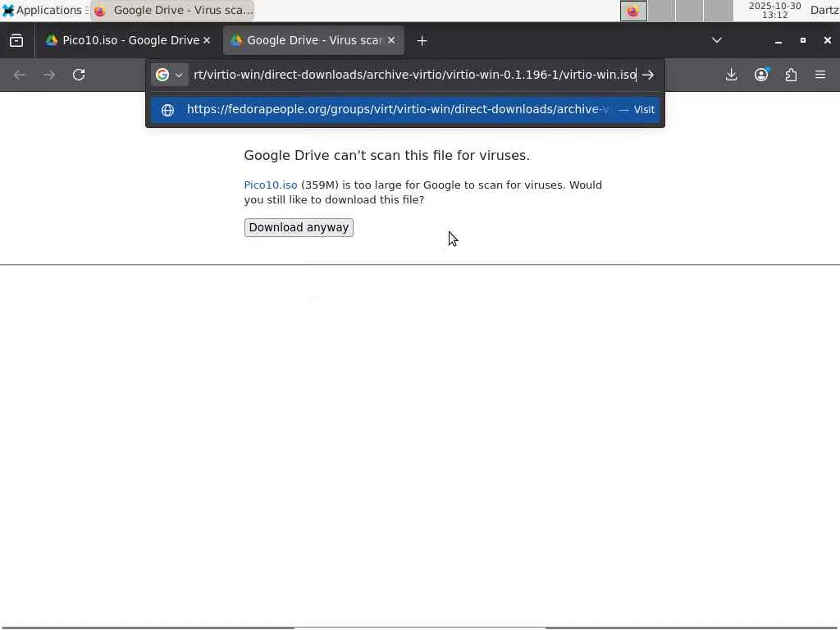Switch to the second workspace
Viewport: 840px width, 630px height.
(662, 11)
